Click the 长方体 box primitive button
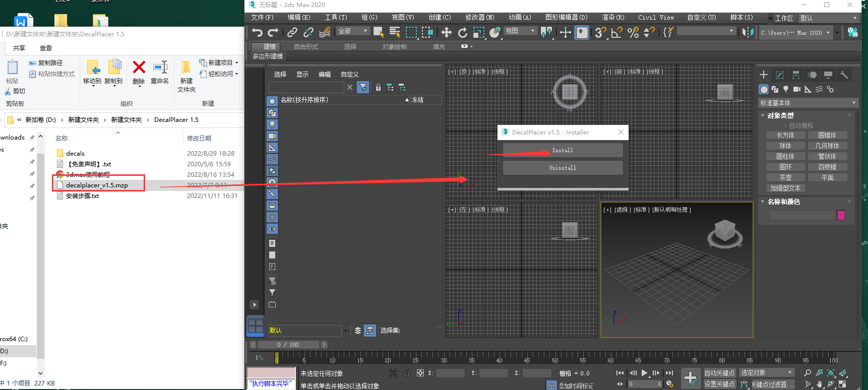This screenshot has height=390, width=868. click(785, 135)
